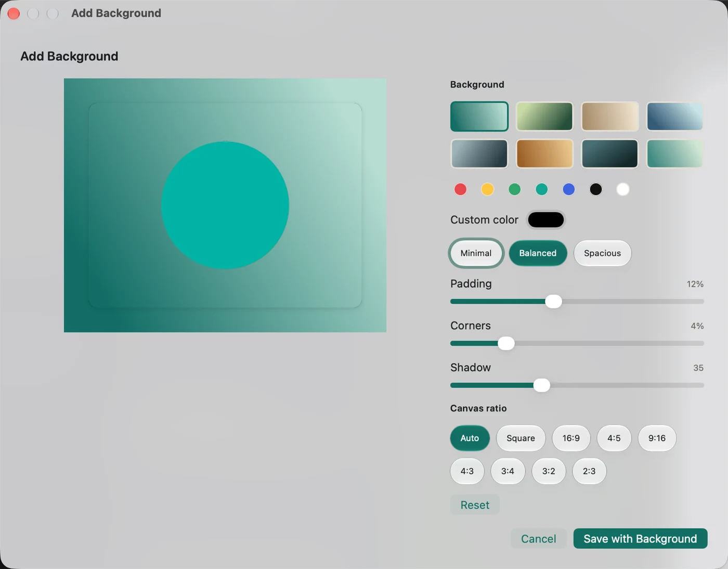Image resolution: width=728 pixels, height=569 pixels.
Task: Set canvas ratio to Square
Action: pos(521,438)
